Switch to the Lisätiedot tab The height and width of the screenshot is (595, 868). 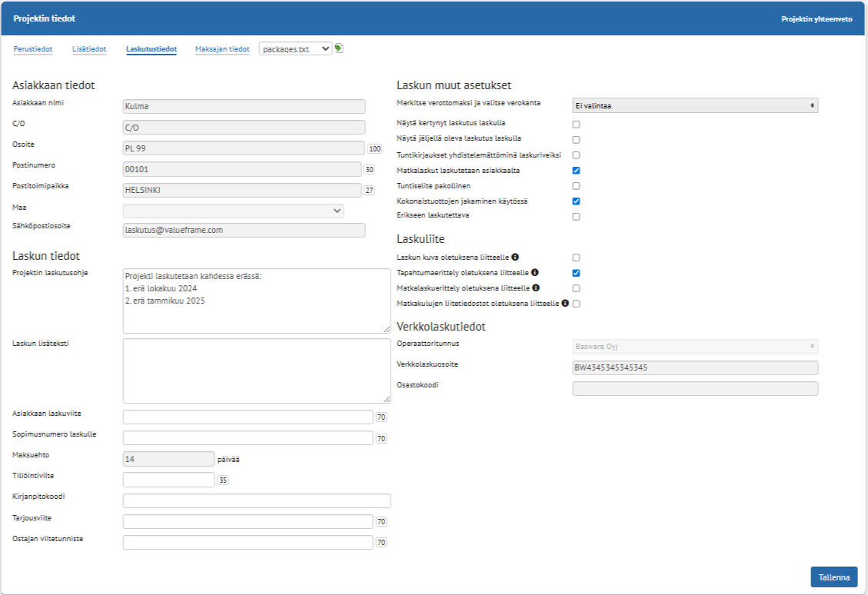point(89,49)
